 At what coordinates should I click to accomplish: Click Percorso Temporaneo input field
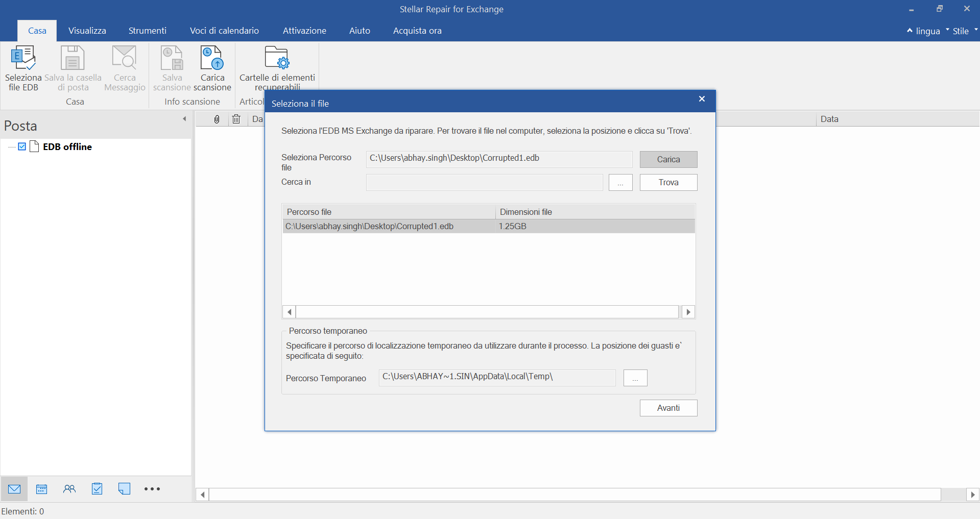point(497,378)
